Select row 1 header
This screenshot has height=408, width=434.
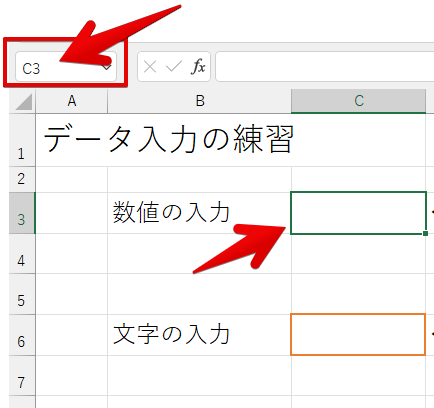[22, 140]
